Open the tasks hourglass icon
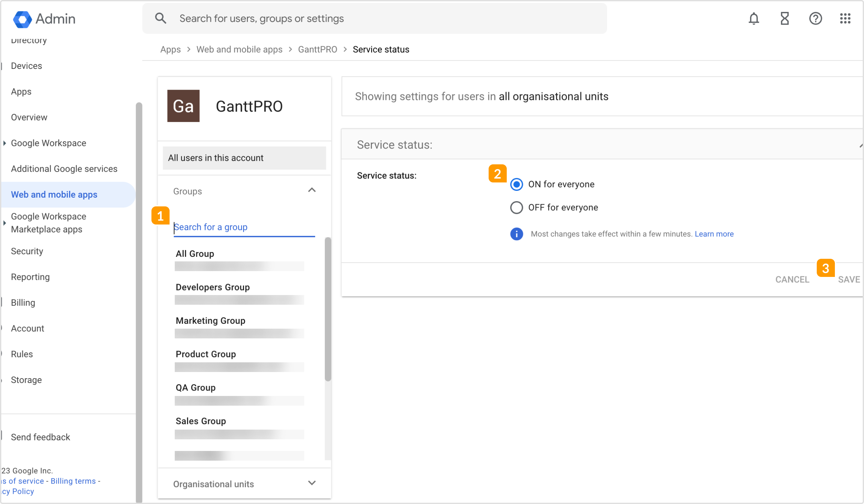This screenshot has height=504, width=864. pos(784,18)
